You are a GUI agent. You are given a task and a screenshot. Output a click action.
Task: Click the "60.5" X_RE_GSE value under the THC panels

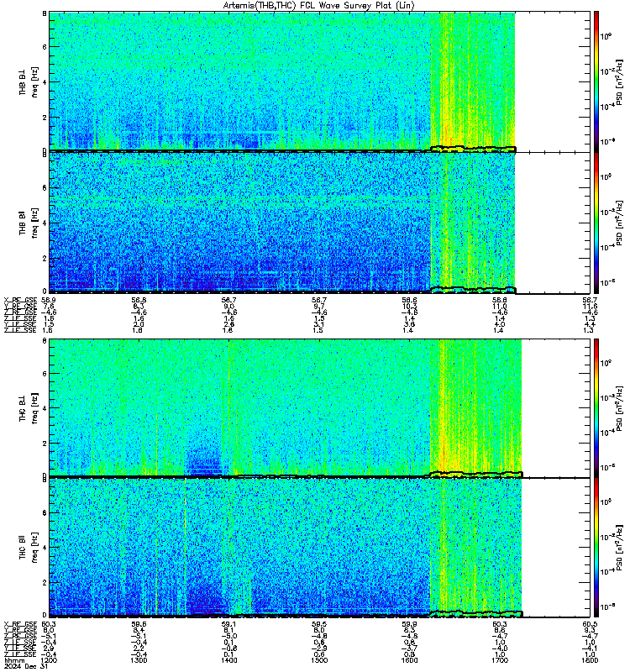[590, 624]
